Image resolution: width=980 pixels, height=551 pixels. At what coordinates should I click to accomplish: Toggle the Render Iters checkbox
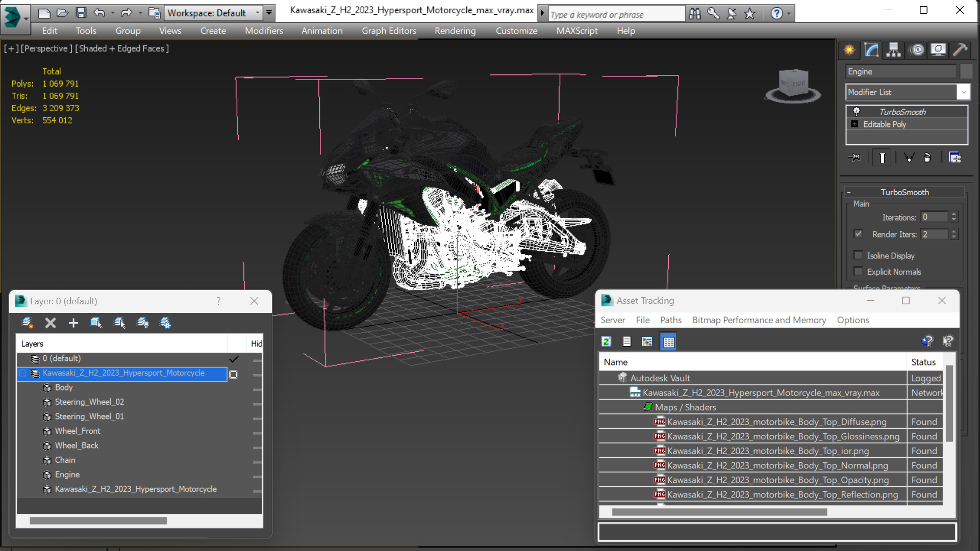click(x=858, y=234)
